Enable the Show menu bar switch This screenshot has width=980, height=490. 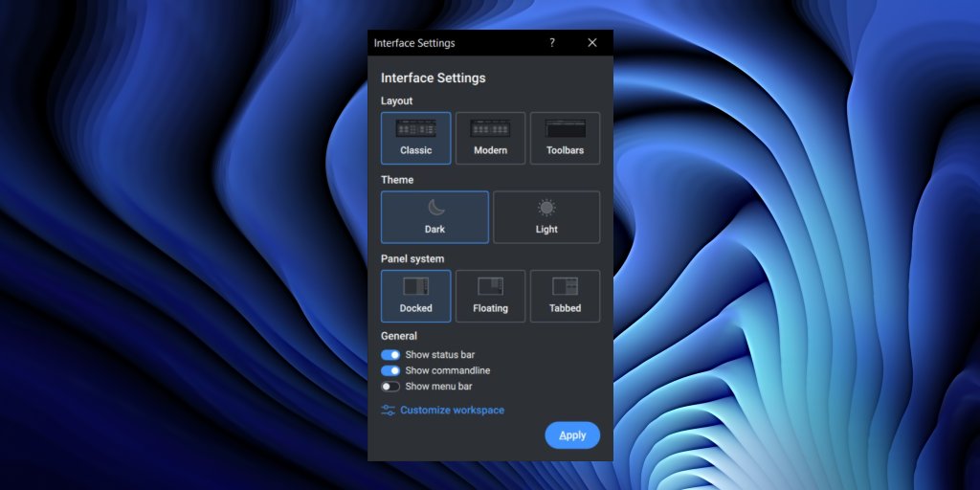tap(390, 387)
